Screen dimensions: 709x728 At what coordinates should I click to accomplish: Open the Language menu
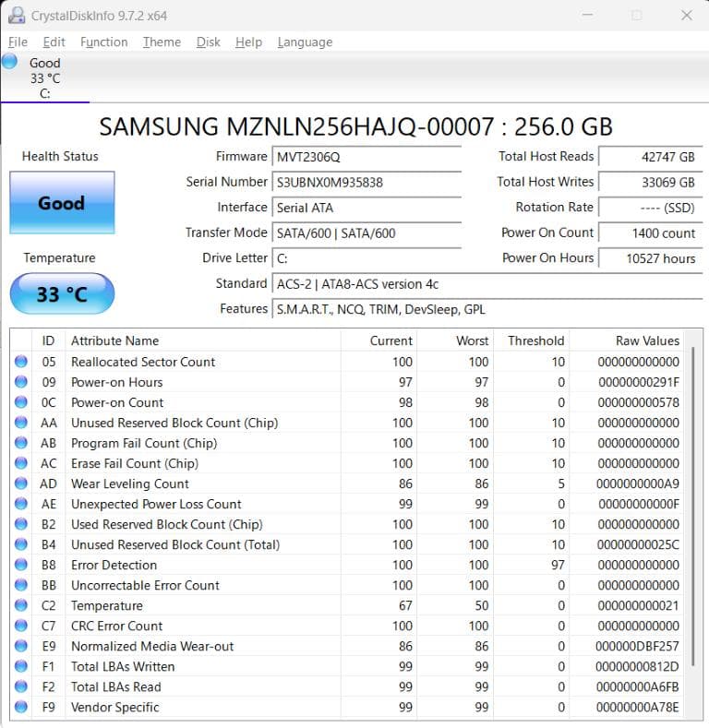point(305,42)
